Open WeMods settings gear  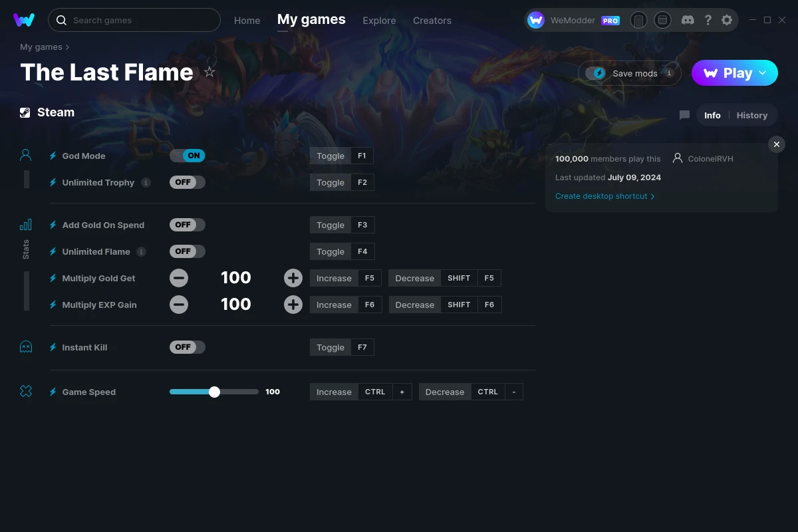pyautogui.click(x=727, y=20)
